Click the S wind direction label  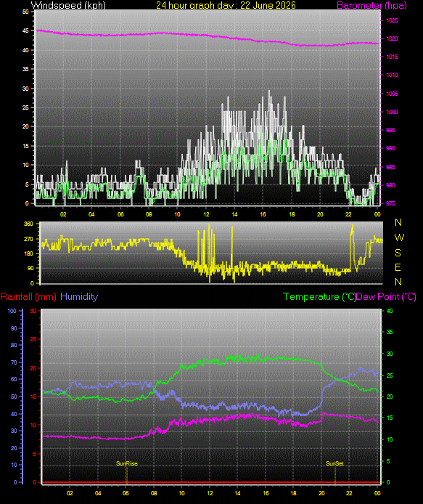point(398,253)
